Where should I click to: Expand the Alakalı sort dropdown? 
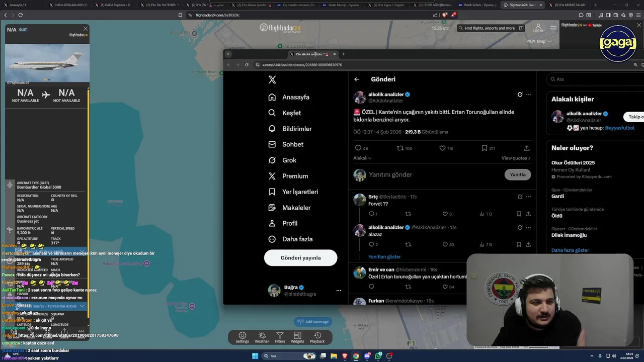[362, 158]
